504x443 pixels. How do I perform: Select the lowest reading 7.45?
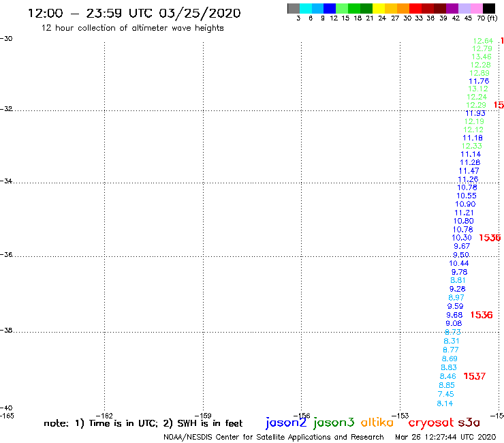445,394
